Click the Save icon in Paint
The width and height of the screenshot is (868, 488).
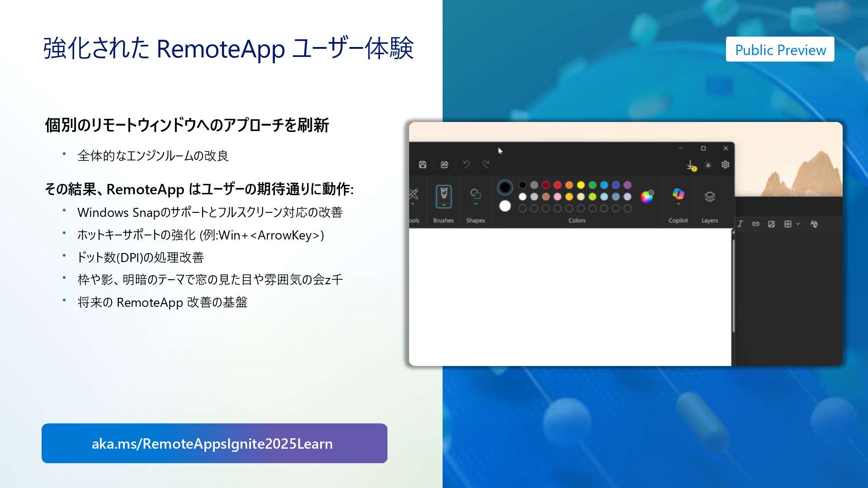(x=422, y=165)
